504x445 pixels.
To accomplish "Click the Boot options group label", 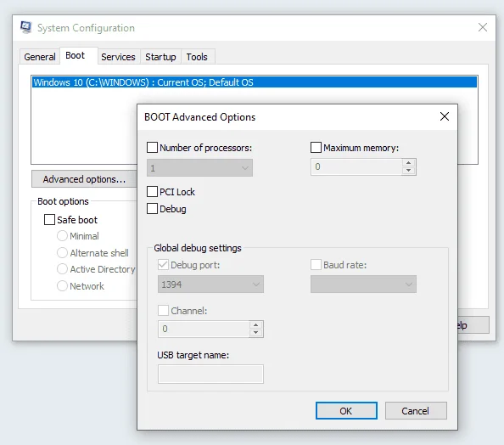I will (x=63, y=201).
